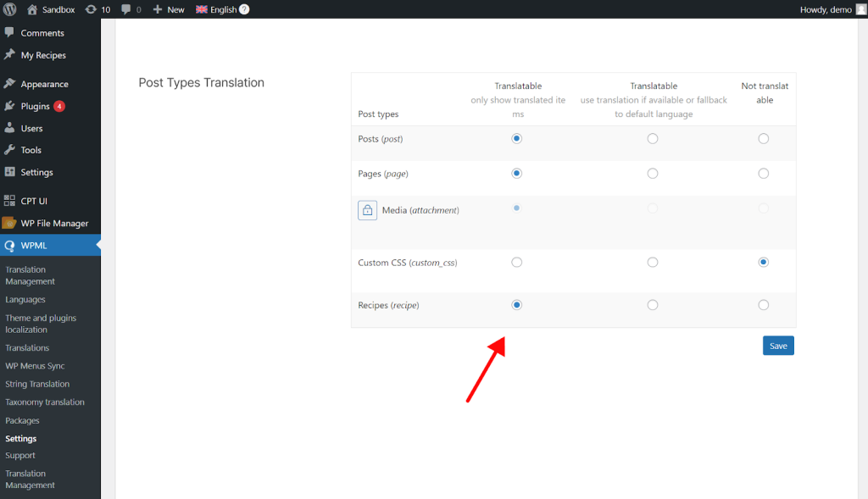Select fallback translation option for Recipes
Screen dimensions: 868x499
point(653,305)
